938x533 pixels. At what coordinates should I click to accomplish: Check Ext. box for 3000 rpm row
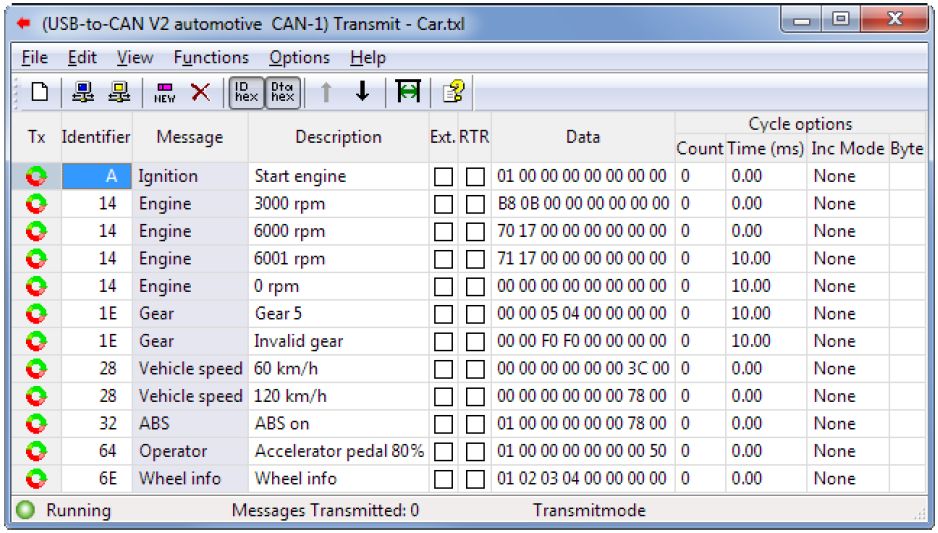pos(443,205)
